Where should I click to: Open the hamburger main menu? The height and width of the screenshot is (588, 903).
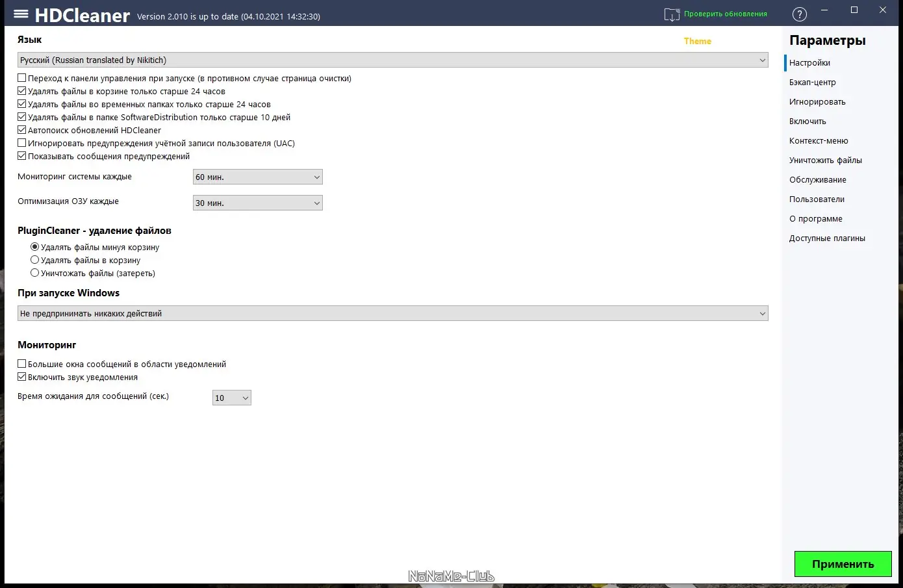point(21,14)
